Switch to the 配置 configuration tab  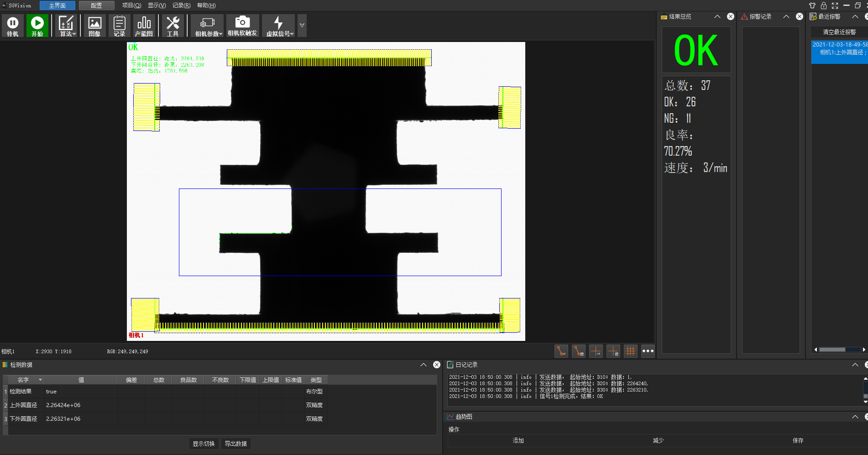pyautogui.click(x=96, y=5)
